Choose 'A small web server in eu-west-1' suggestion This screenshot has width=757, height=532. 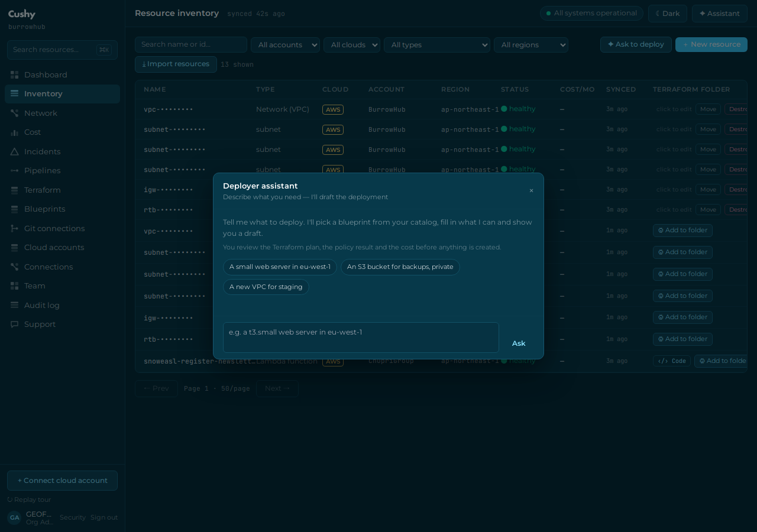pos(280,267)
